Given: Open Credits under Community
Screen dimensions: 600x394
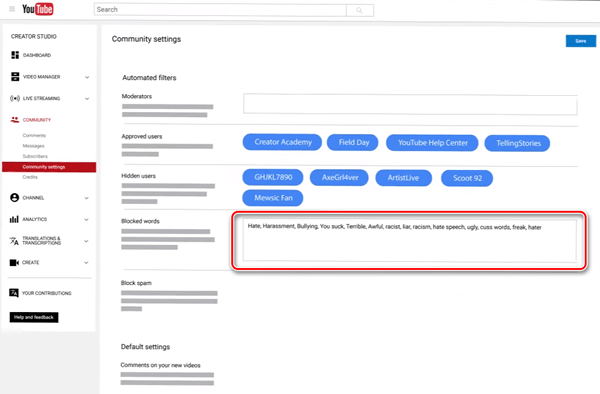Looking at the screenshot, I should (30, 177).
